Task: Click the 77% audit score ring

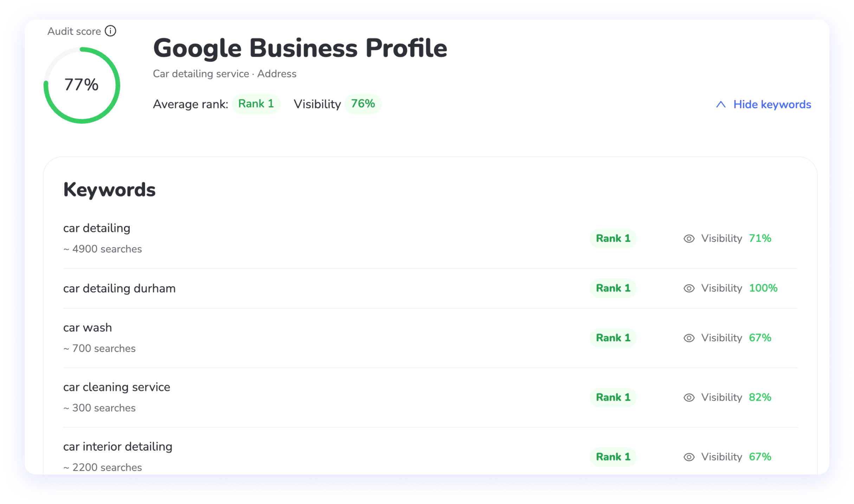Action: tap(82, 85)
